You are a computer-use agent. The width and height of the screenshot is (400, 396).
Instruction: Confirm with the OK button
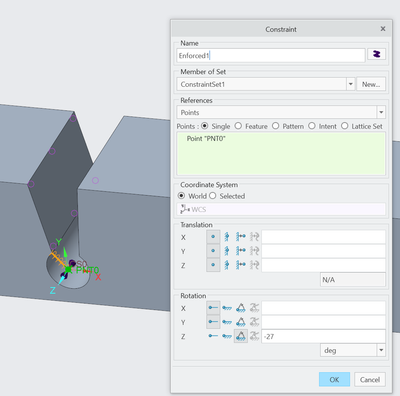tap(334, 379)
